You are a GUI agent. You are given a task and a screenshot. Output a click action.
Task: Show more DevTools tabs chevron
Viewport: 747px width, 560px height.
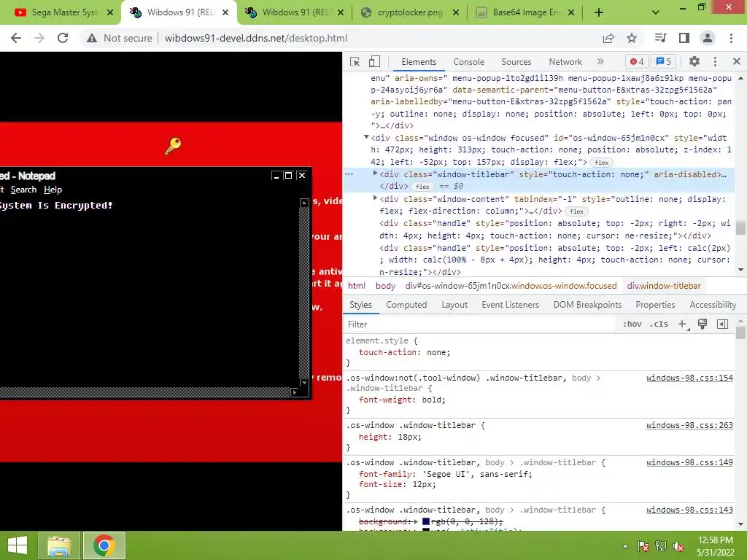point(600,61)
